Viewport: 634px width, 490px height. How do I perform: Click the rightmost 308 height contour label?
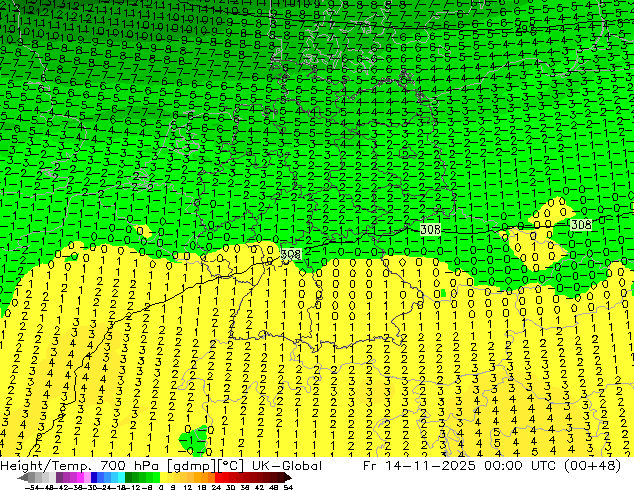[x=581, y=225]
